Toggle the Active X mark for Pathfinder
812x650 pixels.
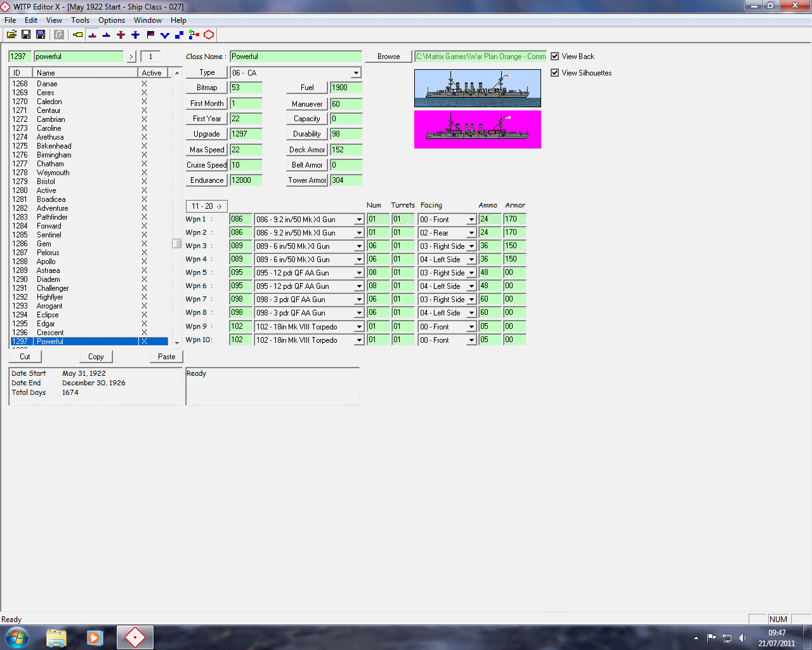pos(144,217)
